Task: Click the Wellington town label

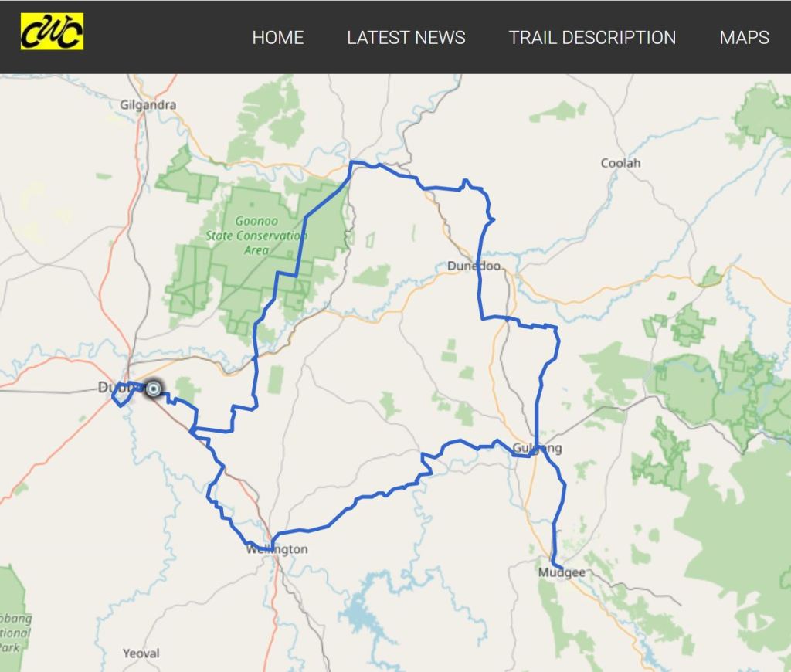Action: pos(277,549)
